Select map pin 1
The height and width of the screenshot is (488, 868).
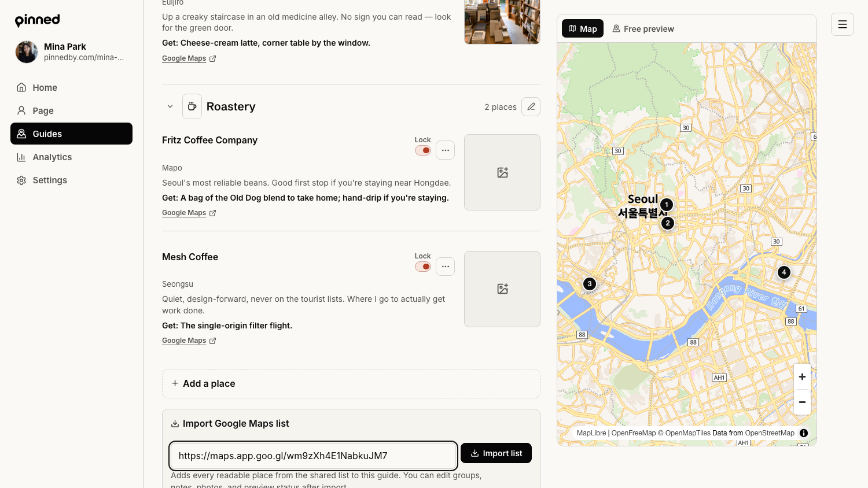click(x=667, y=205)
